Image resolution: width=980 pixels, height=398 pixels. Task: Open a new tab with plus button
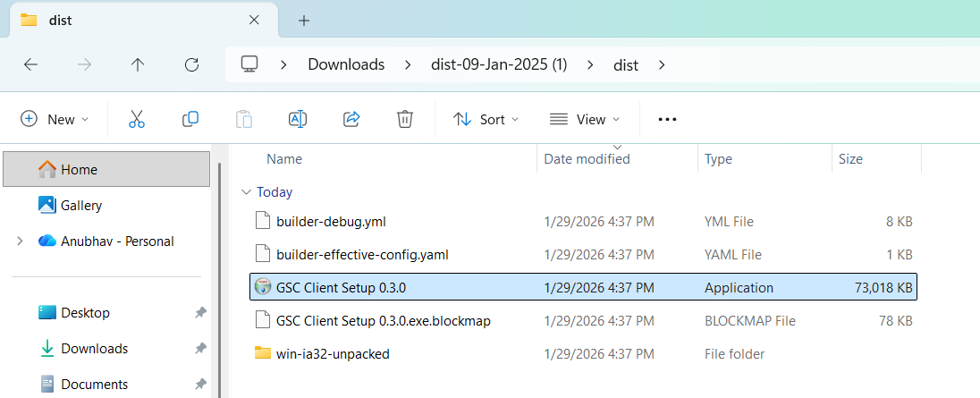[304, 20]
